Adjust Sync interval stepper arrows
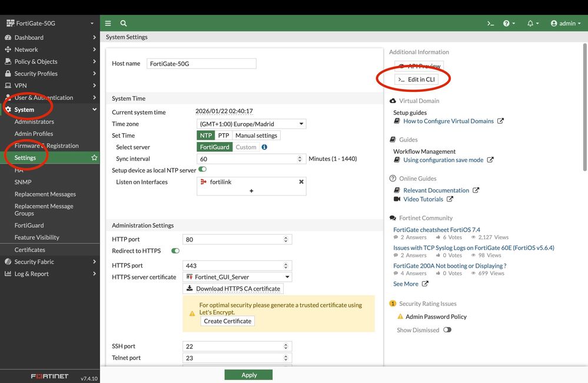588x383 pixels. (x=300, y=159)
